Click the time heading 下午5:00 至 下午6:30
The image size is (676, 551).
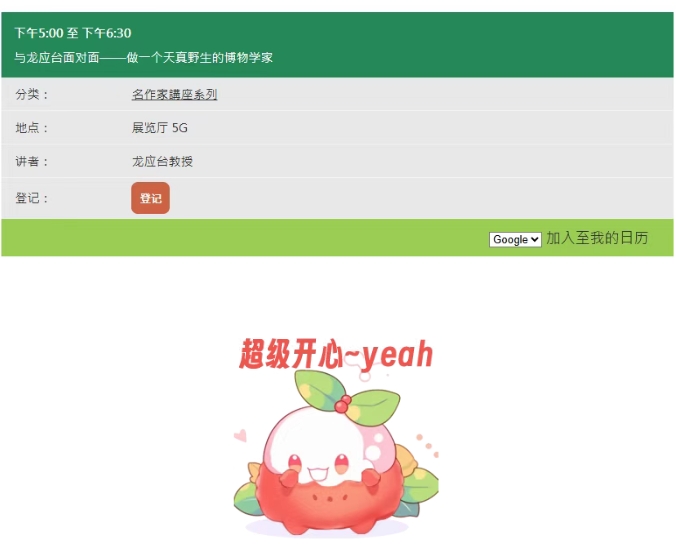73,33
